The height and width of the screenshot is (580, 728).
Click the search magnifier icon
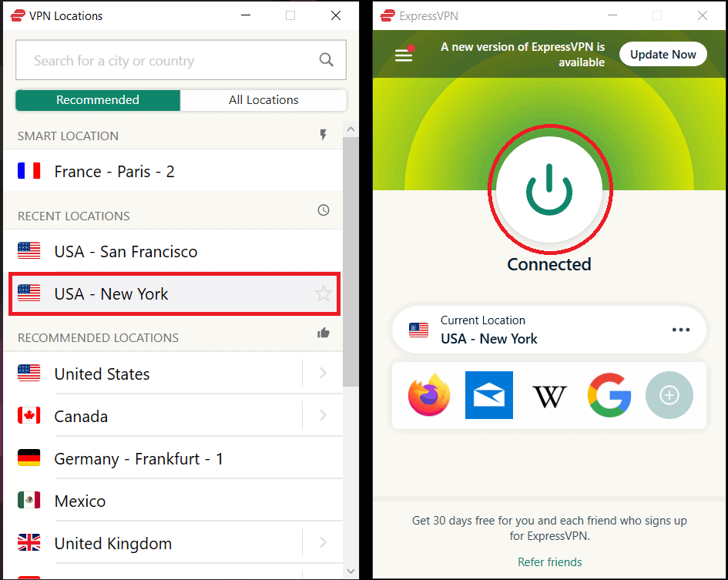[327, 60]
